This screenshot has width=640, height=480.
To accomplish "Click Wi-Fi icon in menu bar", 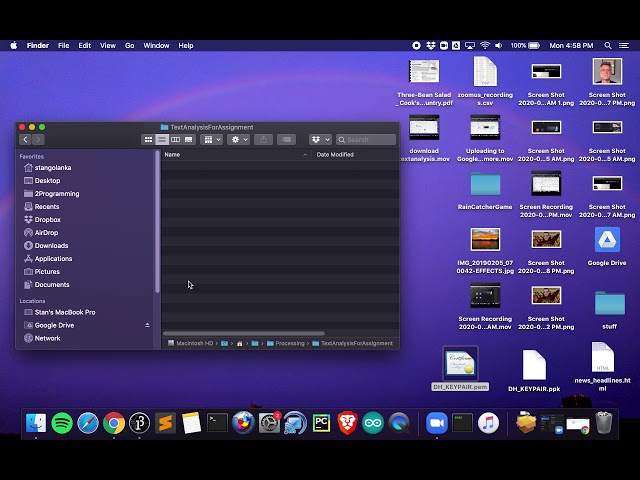I will [x=484, y=46].
